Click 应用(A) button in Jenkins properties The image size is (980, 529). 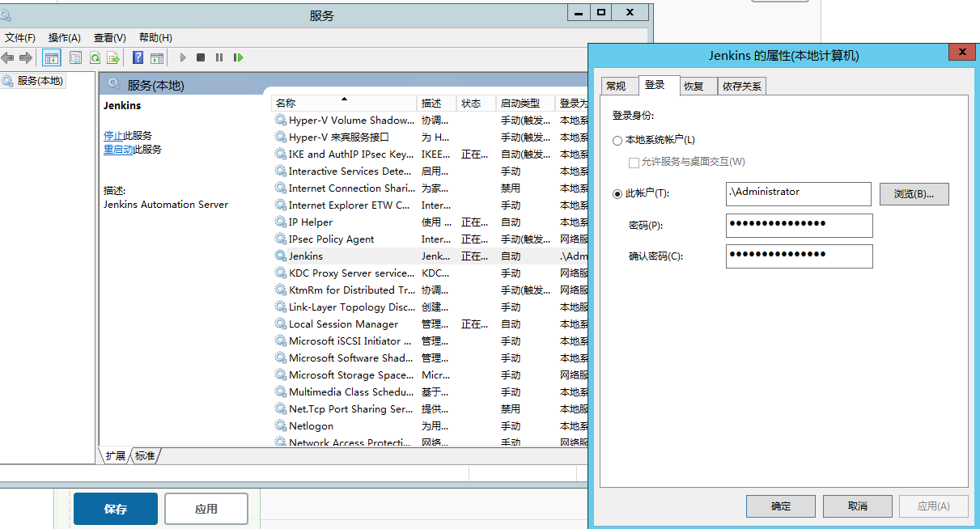[934, 506]
